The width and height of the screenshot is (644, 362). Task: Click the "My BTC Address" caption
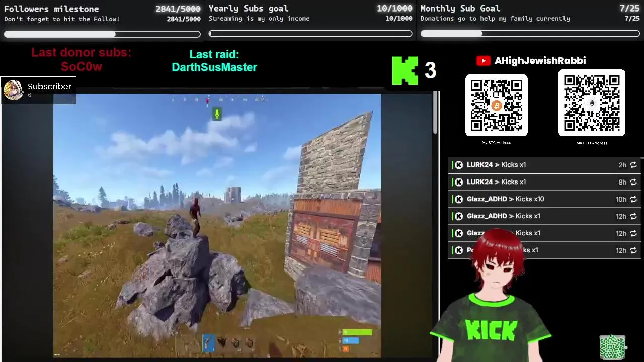(x=497, y=142)
